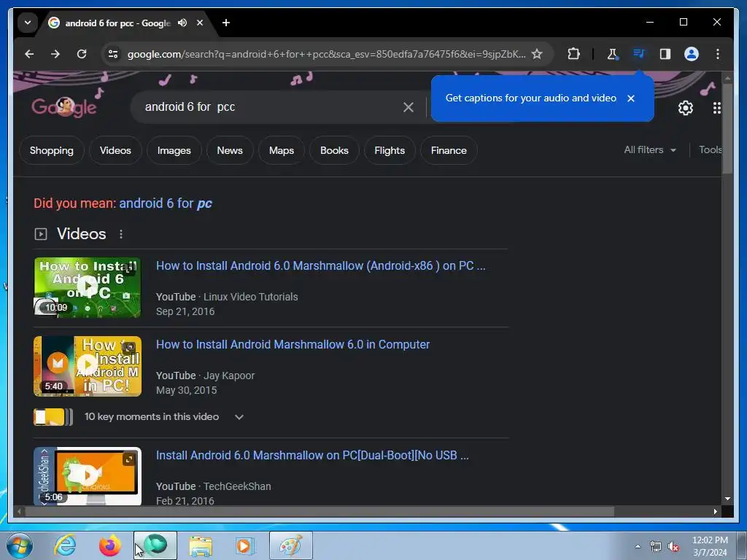Click the Google doodle logo
Image resolution: width=747 pixels, height=560 pixels.
[x=64, y=107]
